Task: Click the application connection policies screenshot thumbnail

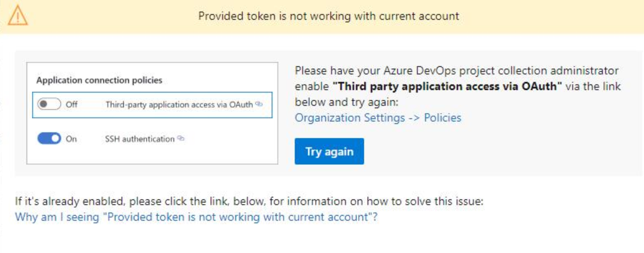Action: pyautogui.click(x=152, y=113)
